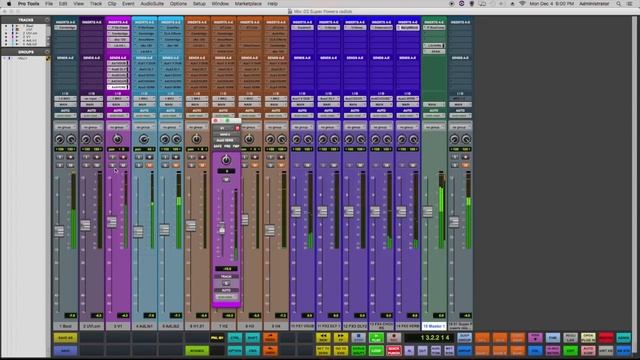Solo the track 10 FX1 aux channel

297,165
